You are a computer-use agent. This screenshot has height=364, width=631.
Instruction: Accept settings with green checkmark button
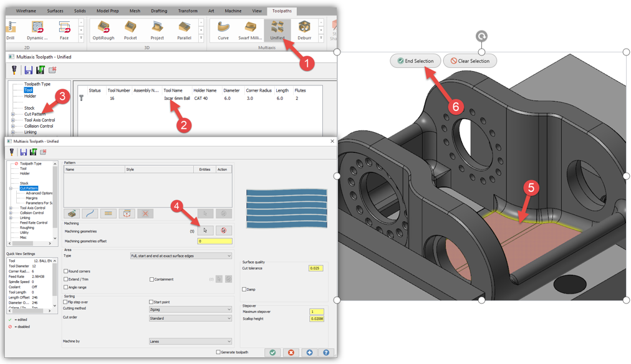click(272, 352)
